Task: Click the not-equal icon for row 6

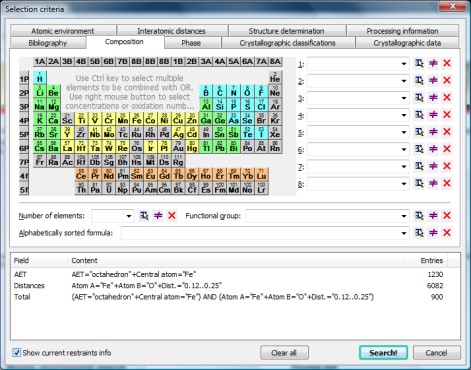Action: (x=433, y=149)
